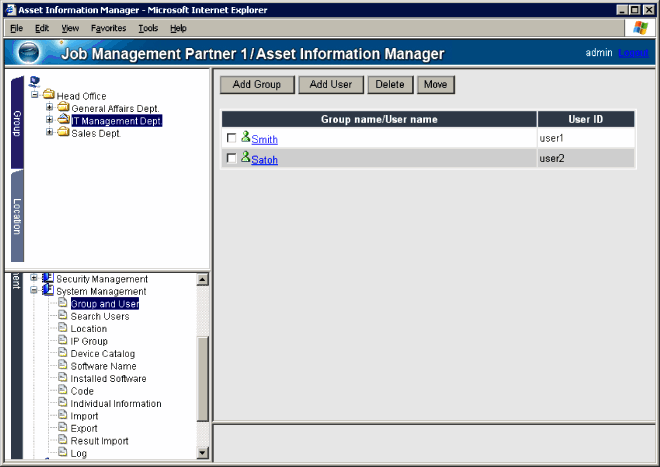Switch to the Location side tab
The image size is (660, 467).
point(17,215)
